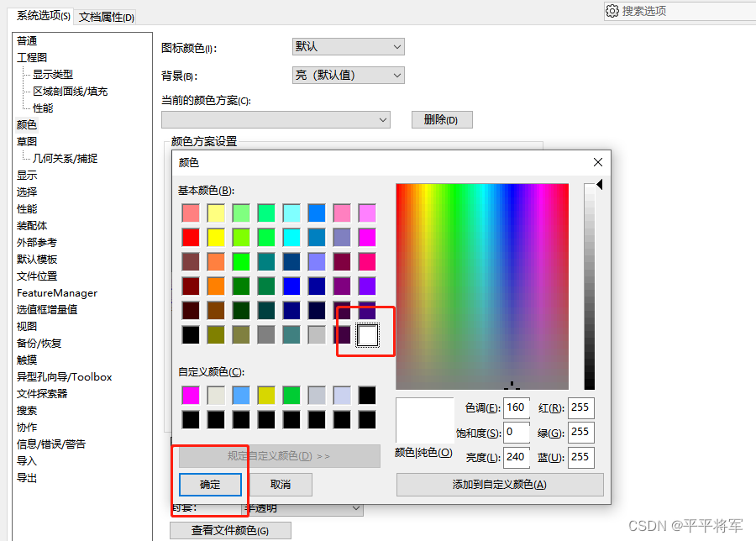The height and width of the screenshot is (541, 756).
Task: Select the white swatch in basic colors
Action: 365,334
